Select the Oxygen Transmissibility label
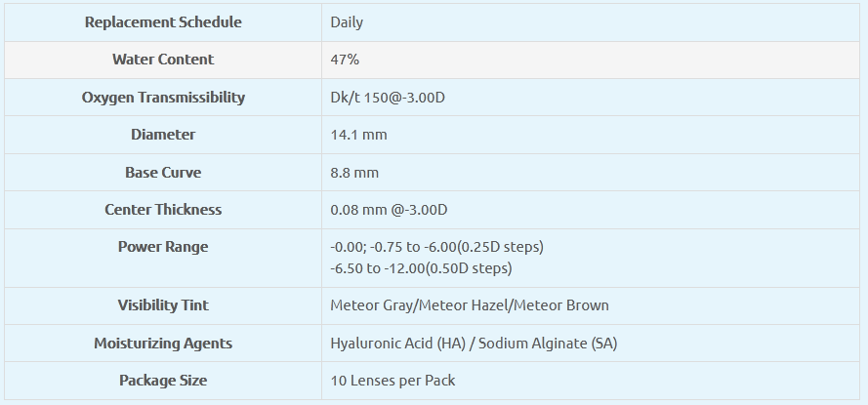 click(163, 98)
